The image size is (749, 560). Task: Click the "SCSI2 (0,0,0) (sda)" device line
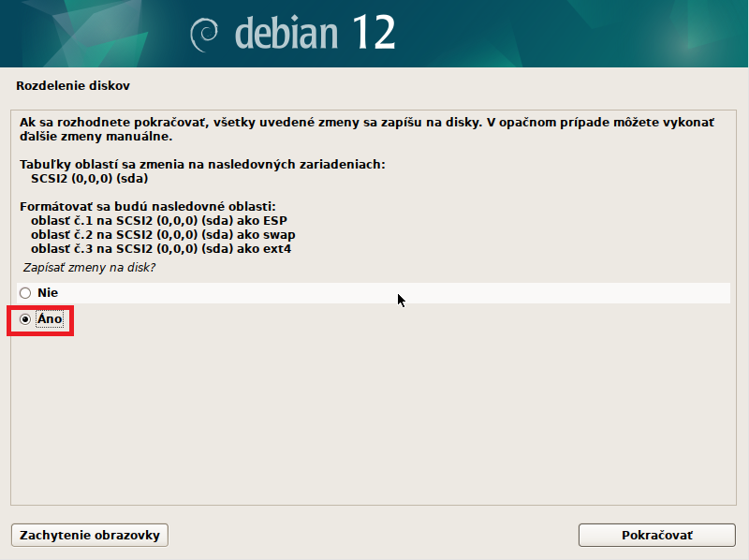[x=90, y=178]
